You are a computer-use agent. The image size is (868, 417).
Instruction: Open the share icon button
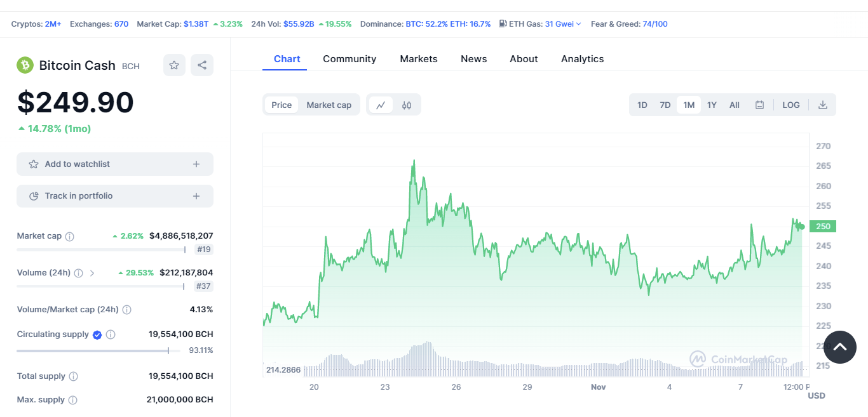202,65
